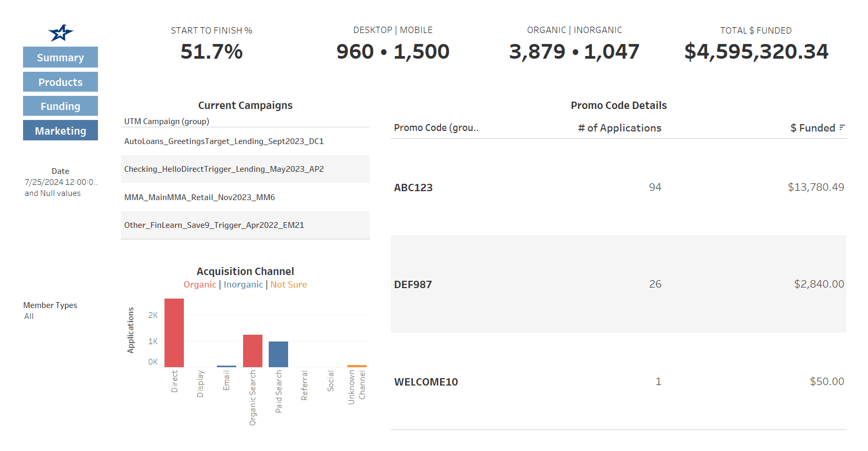
Task: Switch to the Products tab
Action: (x=60, y=82)
